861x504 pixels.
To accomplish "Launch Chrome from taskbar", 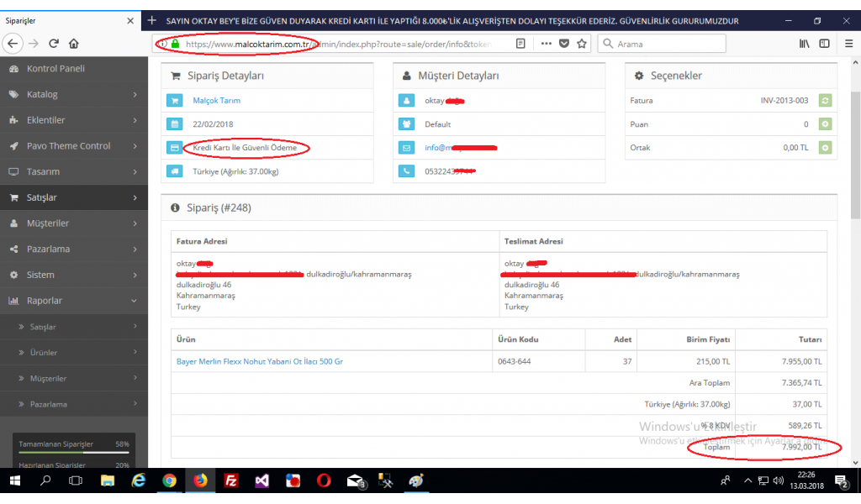I will 169,481.
